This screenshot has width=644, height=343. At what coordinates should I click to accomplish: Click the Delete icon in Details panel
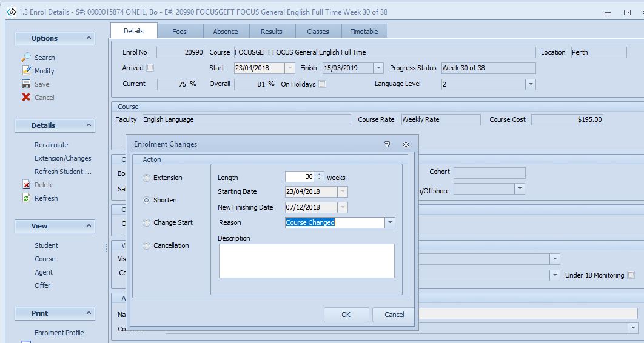[26, 185]
